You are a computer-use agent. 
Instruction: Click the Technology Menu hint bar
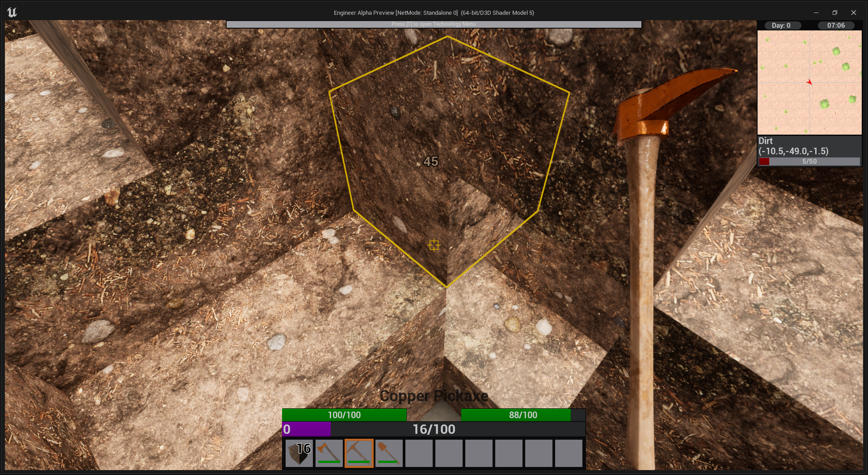(434, 24)
